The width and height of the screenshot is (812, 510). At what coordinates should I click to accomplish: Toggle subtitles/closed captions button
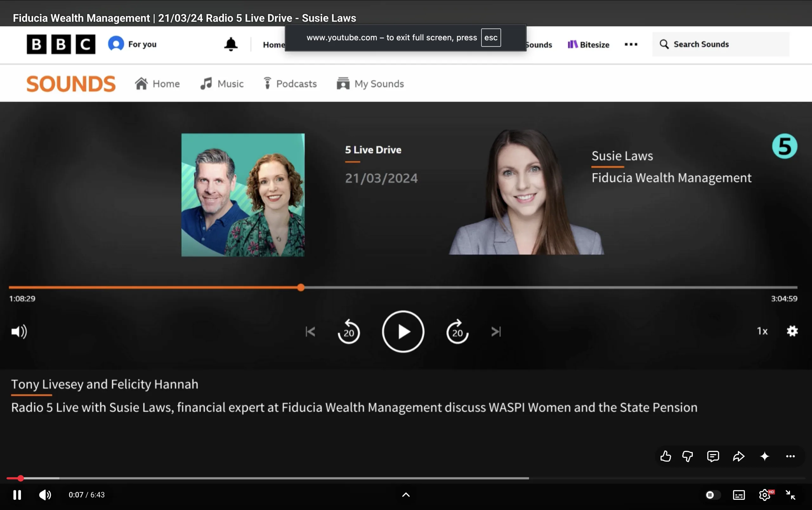coord(739,495)
